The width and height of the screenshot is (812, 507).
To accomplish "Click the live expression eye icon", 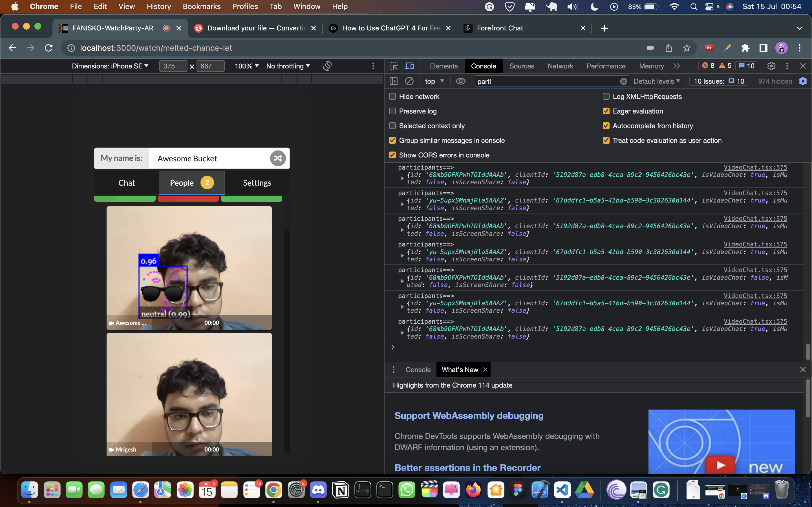I will (460, 81).
